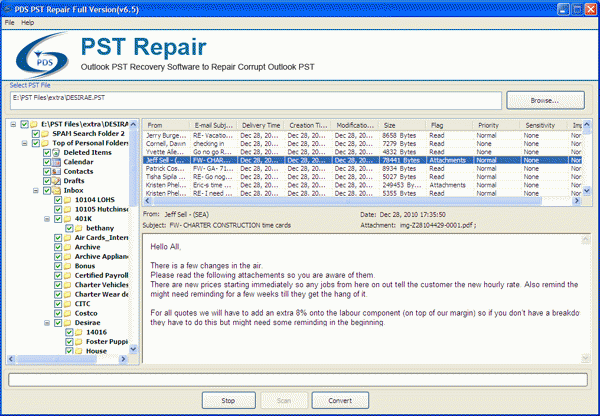Click the Calendar folder icon
Screen dimensions: 600x416
pos(56,162)
